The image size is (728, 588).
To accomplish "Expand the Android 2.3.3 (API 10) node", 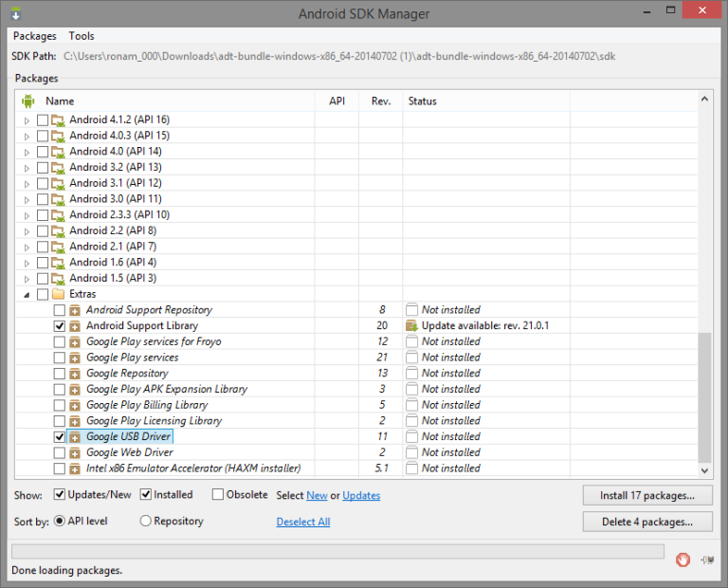I will coord(27,215).
